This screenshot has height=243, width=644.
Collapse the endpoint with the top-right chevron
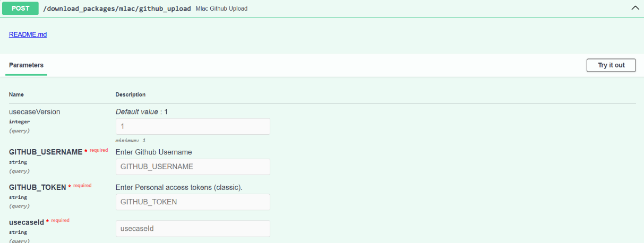(634, 8)
